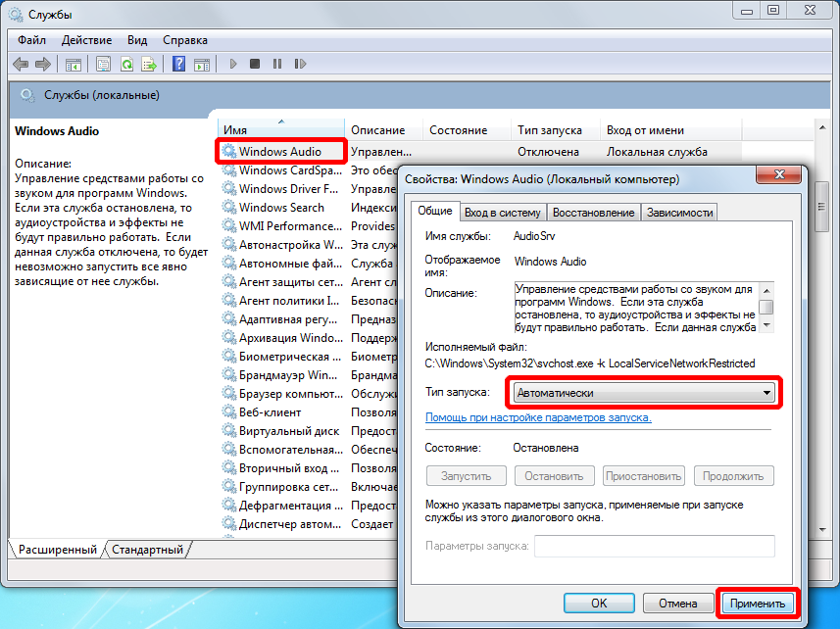Screen dimensions: 840x629
Task: Switch to the Общие tab
Action: (435, 211)
